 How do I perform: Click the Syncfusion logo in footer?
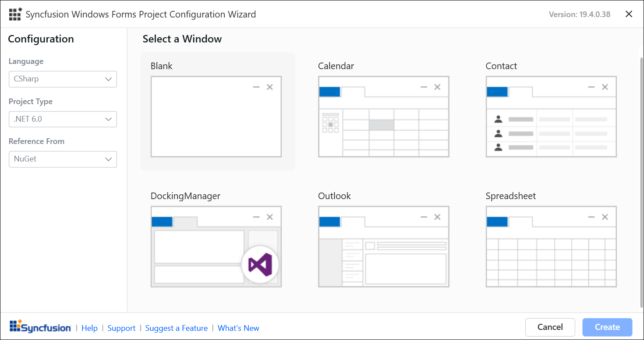tap(40, 327)
